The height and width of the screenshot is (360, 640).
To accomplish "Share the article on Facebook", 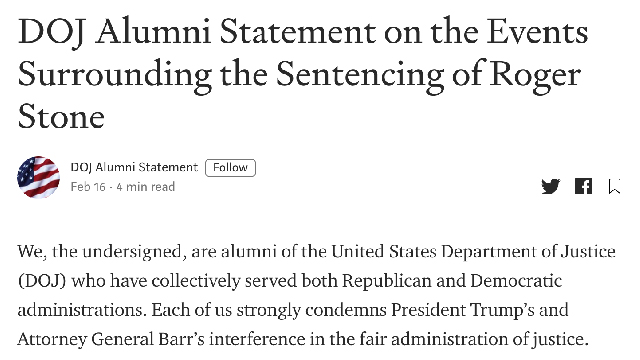I will pos(583,186).
